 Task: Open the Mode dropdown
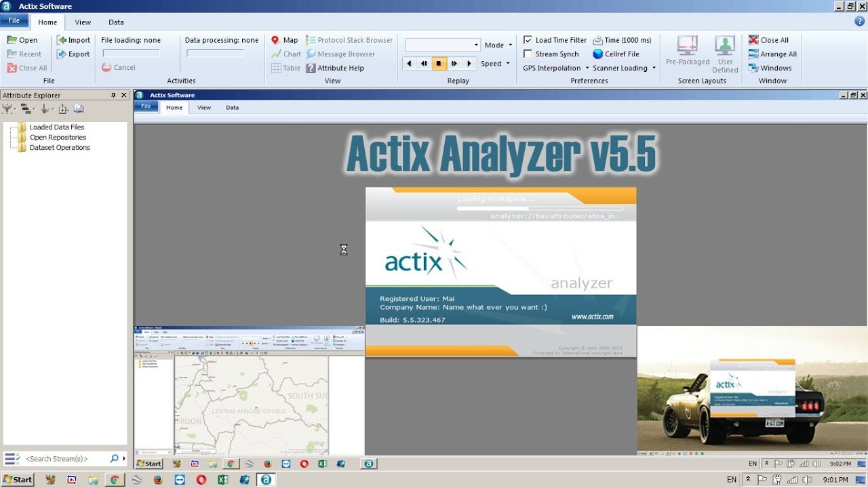tap(498, 45)
